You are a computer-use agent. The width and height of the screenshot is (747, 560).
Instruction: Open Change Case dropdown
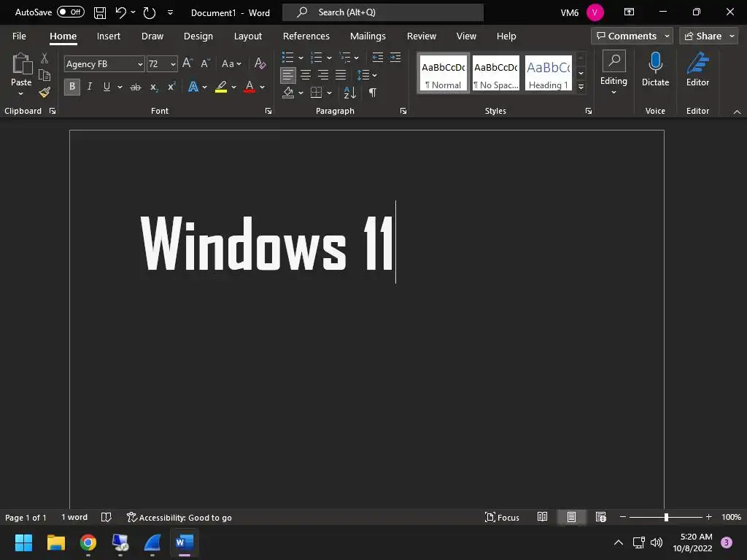coord(231,63)
